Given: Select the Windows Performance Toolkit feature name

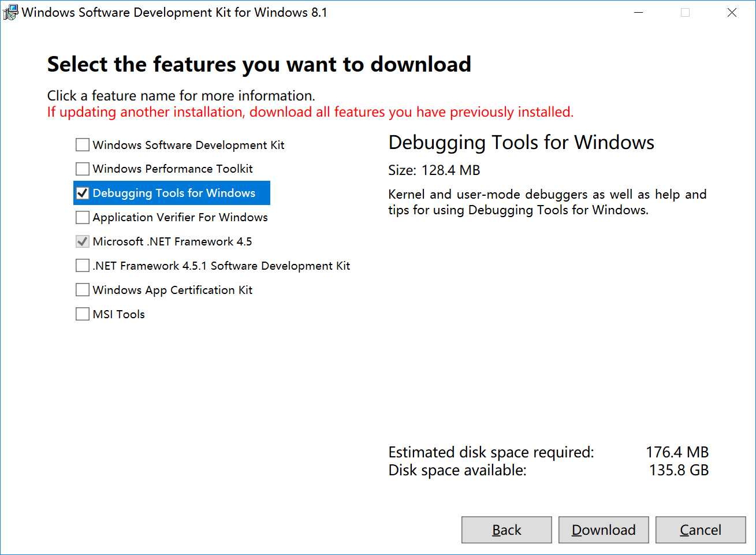Looking at the screenshot, I should [x=173, y=169].
